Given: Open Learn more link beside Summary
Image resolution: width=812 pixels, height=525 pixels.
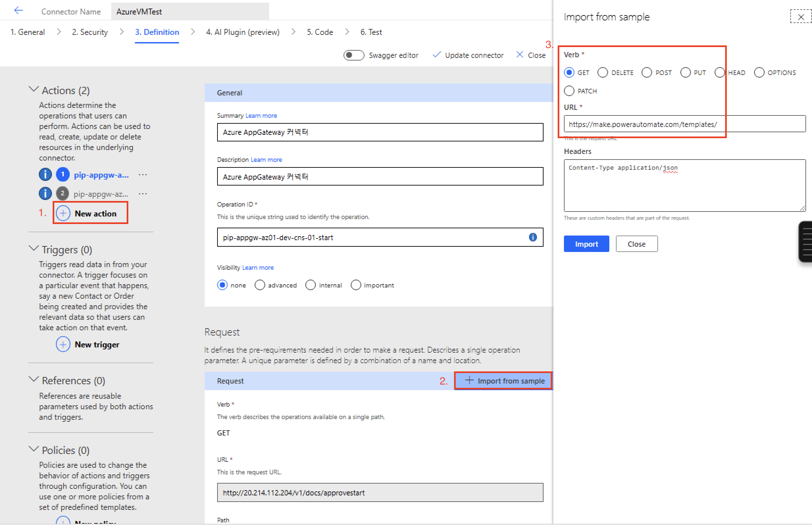Looking at the screenshot, I should pos(261,115).
